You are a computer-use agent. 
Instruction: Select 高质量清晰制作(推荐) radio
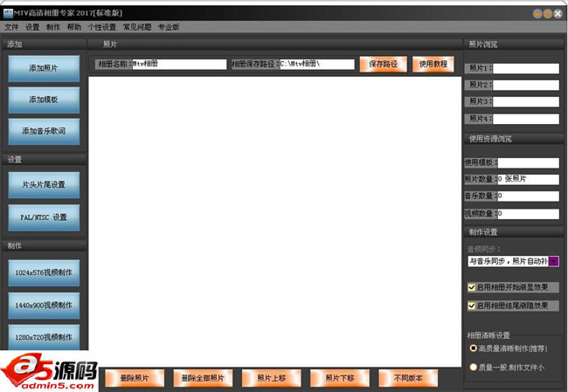(x=473, y=348)
